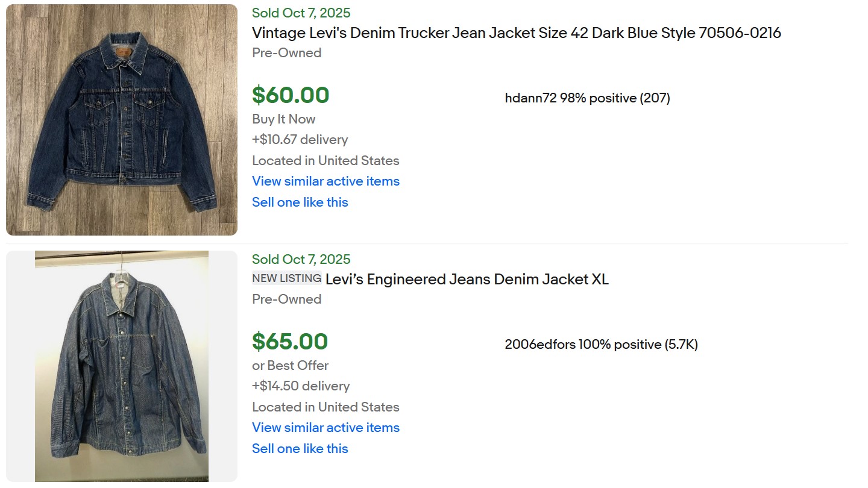868x488 pixels.
Task: Click the Vintage Levi's Denim Trucker listing title
Action: tap(516, 33)
